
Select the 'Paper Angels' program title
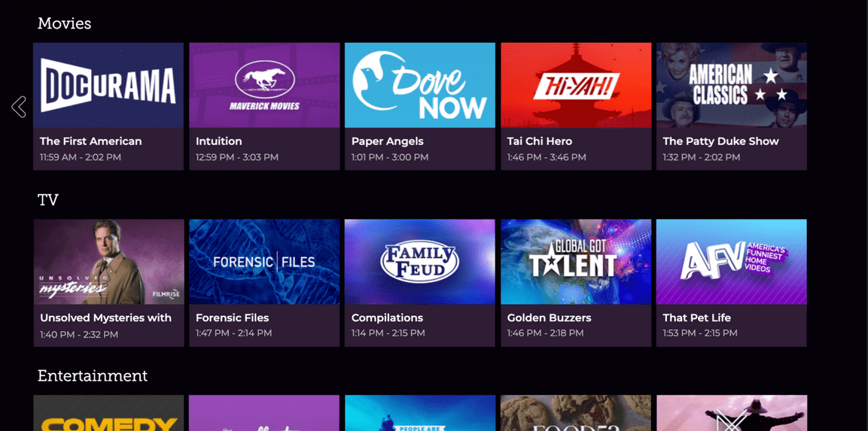click(388, 141)
